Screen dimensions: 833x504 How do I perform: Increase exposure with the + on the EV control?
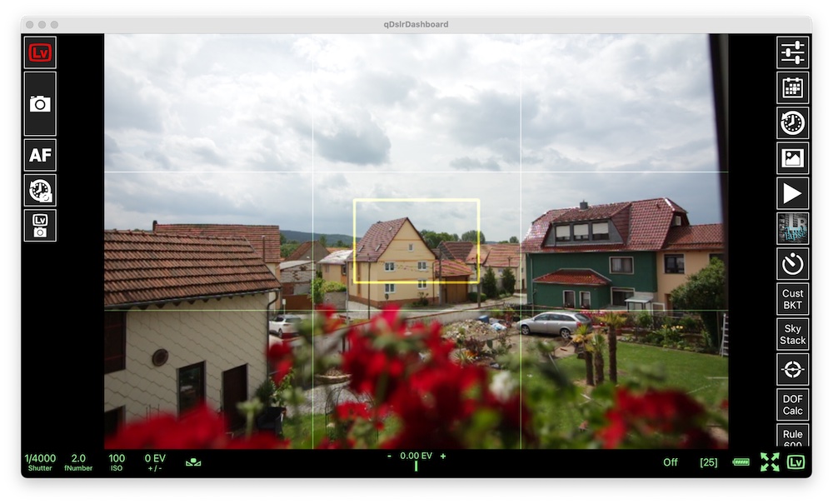[x=442, y=457]
